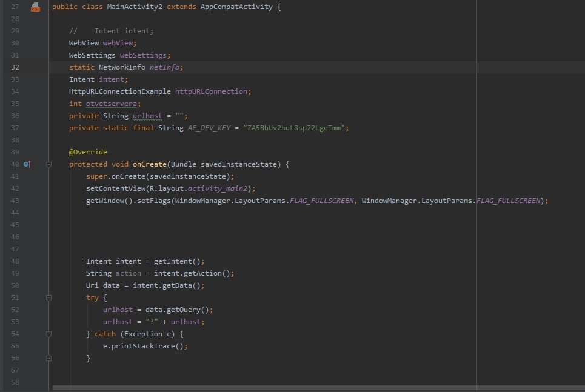Collapse the try block fold marker on line 51

48,297
